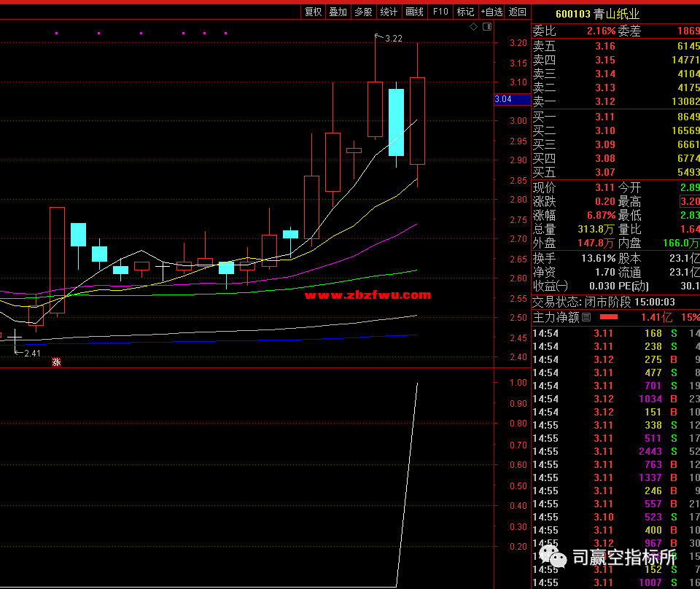Select the tick row with volume 1007
Viewport: 700px width, 589px height.
coord(615,582)
